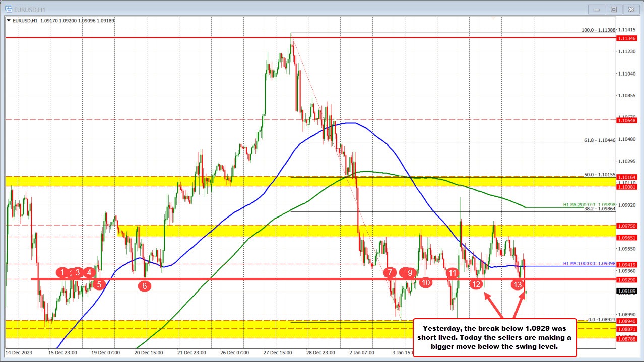Click marker 13 at the recent price drop
Image resolution: width=644 pixels, height=362 pixels.
(518, 284)
